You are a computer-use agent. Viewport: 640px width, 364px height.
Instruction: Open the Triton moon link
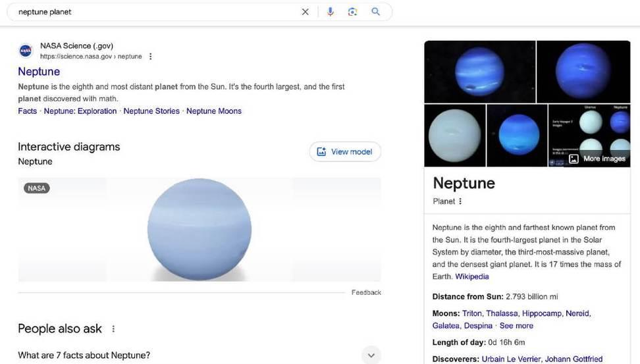[x=472, y=313]
